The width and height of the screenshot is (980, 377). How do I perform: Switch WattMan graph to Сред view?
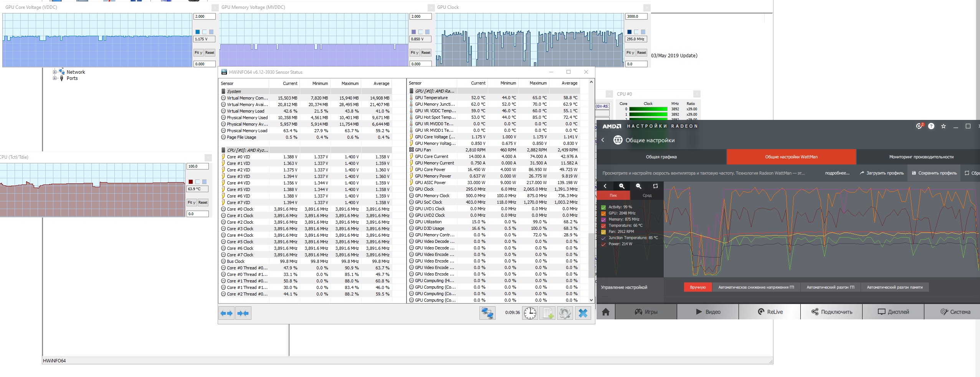[647, 196]
